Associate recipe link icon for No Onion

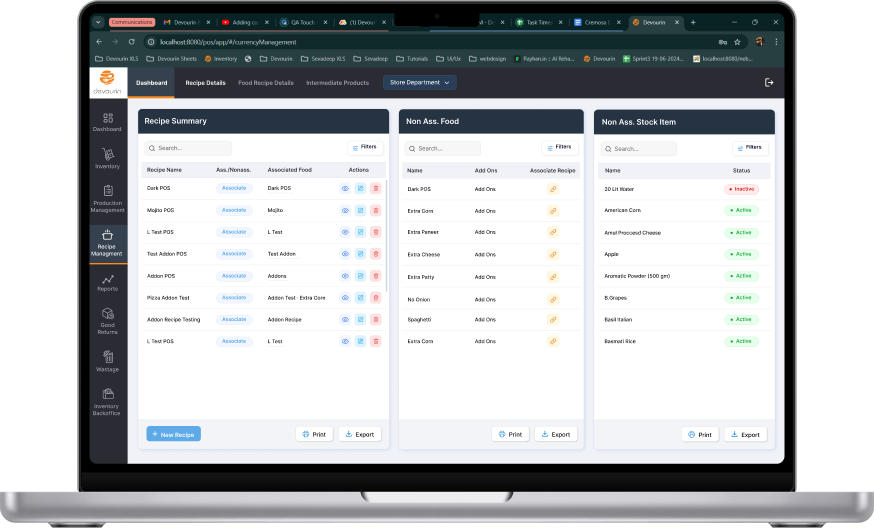tap(553, 299)
